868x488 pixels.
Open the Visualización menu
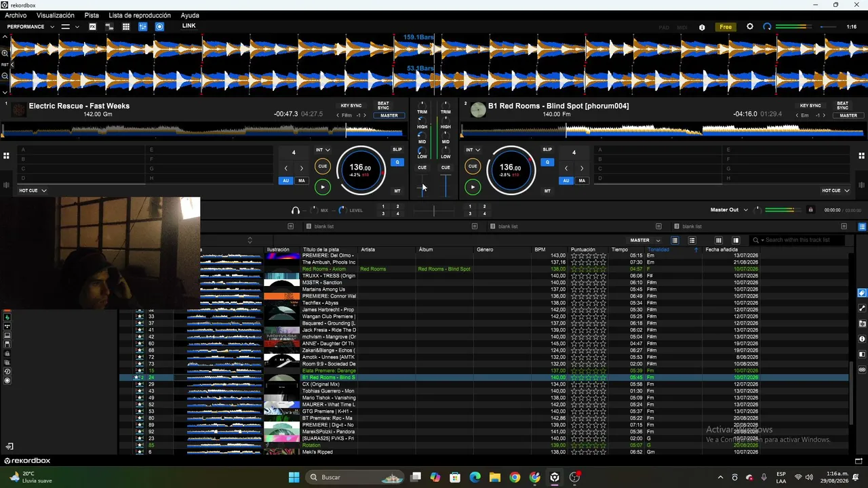pyautogui.click(x=56, y=16)
